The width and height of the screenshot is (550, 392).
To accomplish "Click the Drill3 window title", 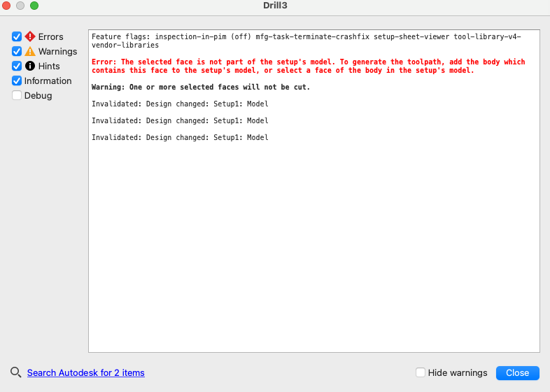I will 275,6.
